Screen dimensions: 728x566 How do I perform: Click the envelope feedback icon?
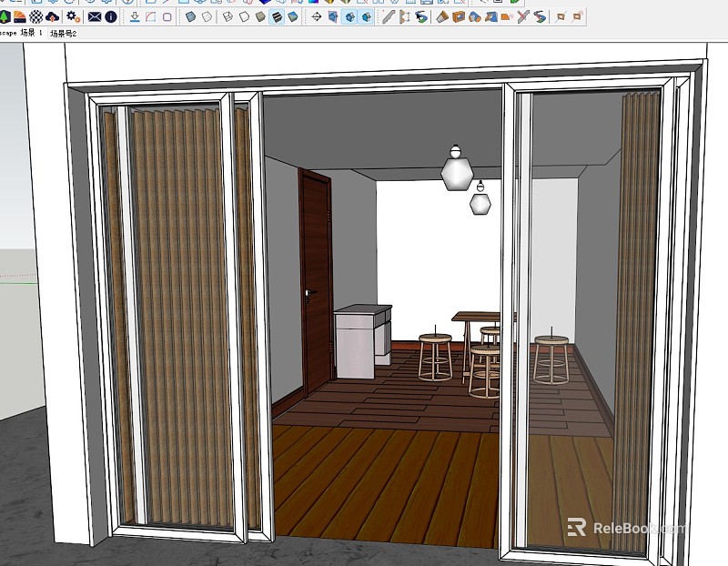click(95, 17)
